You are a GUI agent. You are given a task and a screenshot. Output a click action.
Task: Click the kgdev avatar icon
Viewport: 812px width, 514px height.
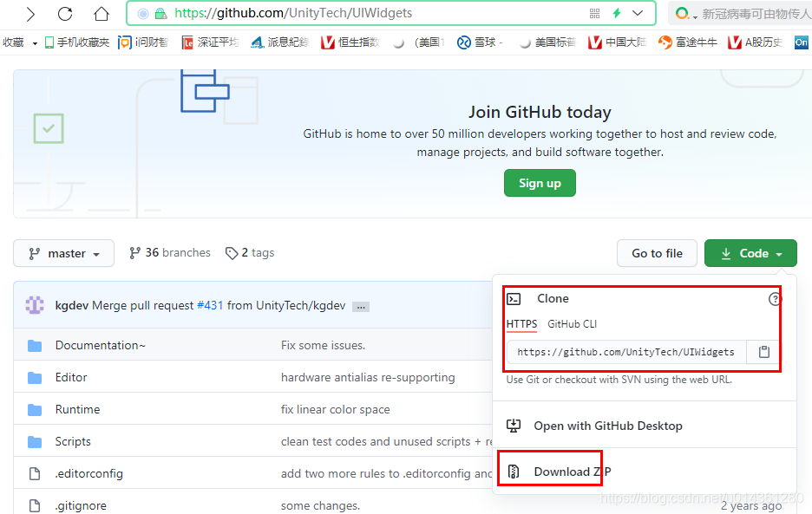tap(35, 305)
